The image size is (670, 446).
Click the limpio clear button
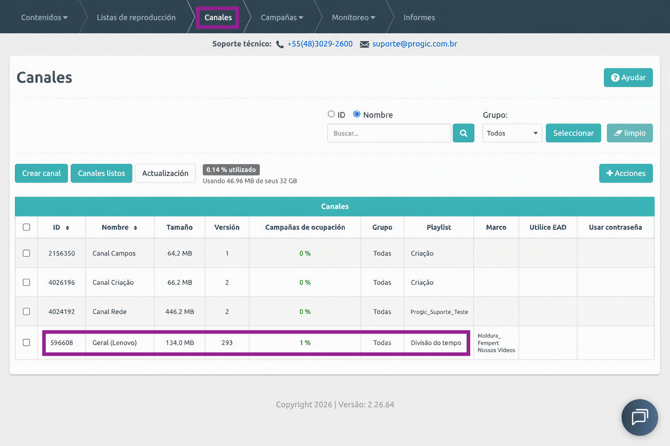tap(629, 133)
